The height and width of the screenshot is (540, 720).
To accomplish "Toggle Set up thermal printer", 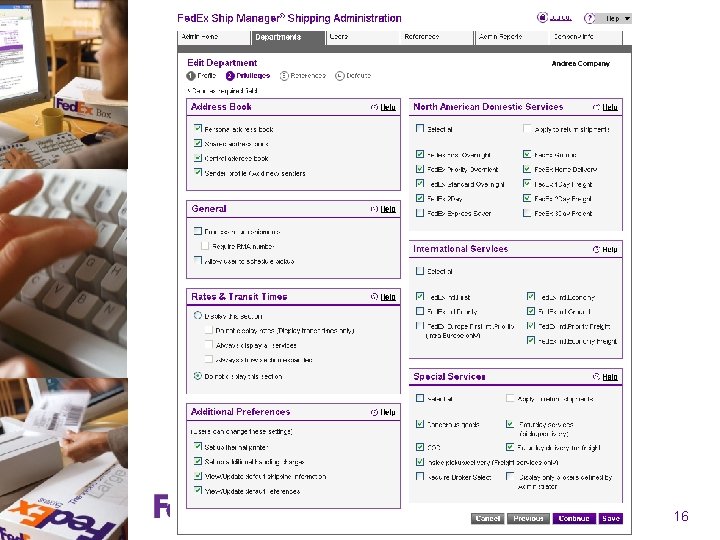I will [198, 446].
